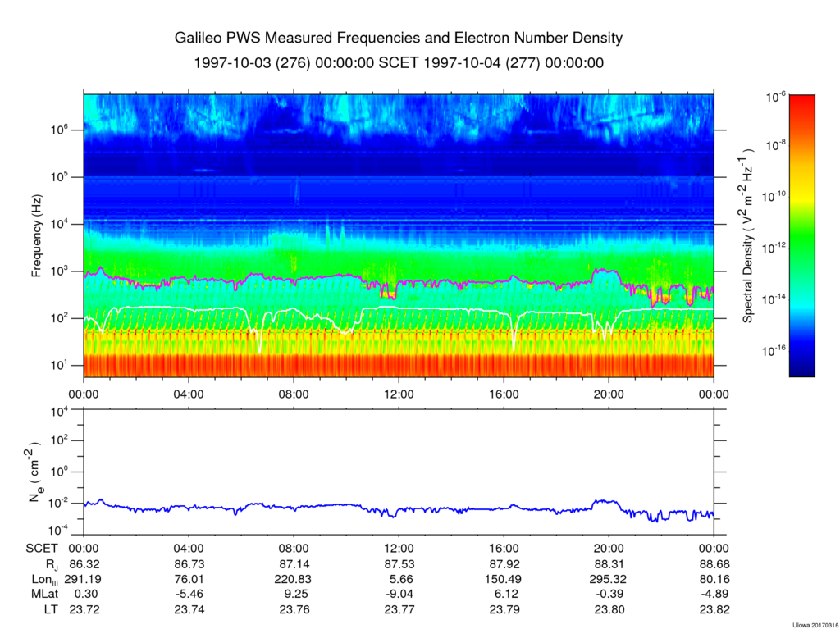Click the 04:00 SCET label below density plot
Screen dimensions: 840x629
pyautogui.click(x=189, y=549)
